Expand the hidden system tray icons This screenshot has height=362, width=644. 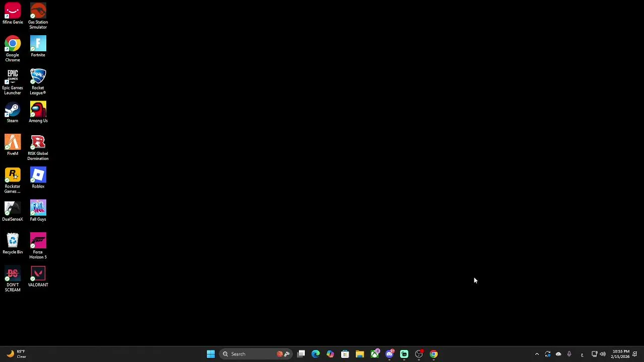click(537, 354)
